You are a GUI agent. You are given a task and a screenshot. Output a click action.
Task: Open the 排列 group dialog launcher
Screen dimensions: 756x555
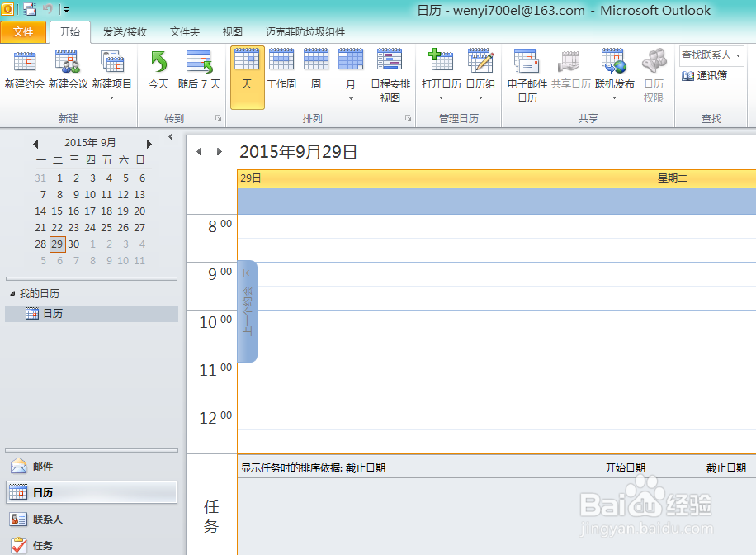[x=408, y=118]
